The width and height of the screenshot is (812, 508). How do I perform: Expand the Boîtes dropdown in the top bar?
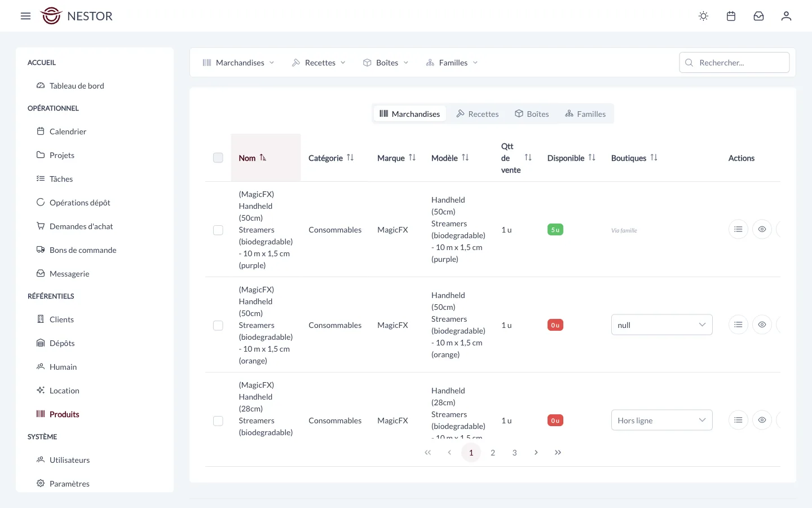(x=386, y=63)
